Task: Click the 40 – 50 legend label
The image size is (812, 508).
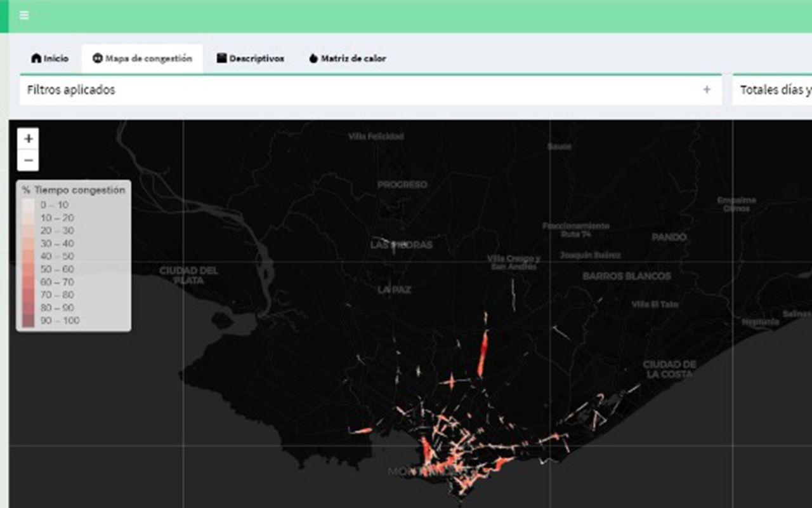Action: (57, 257)
